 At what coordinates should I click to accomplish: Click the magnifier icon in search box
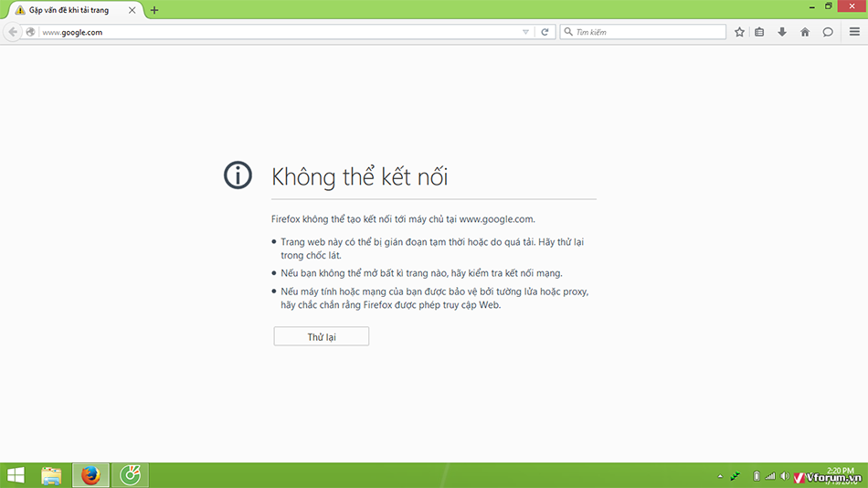568,32
